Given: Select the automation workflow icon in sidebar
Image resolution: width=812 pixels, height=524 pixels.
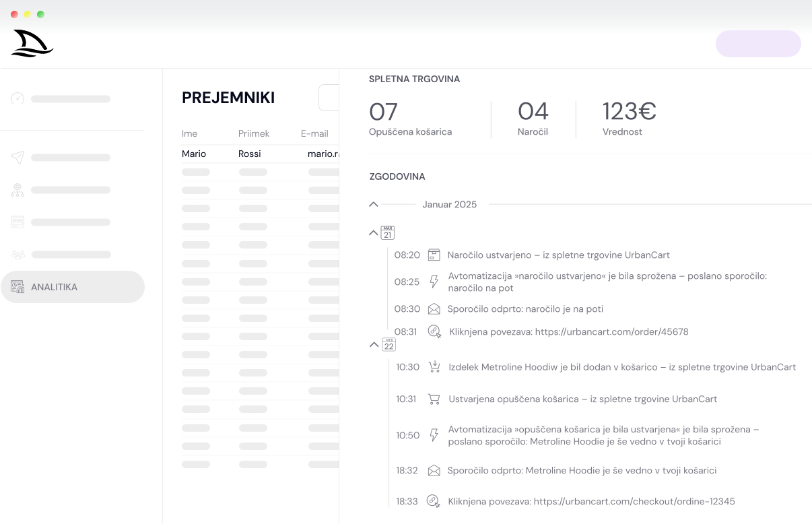Looking at the screenshot, I should coord(18,190).
